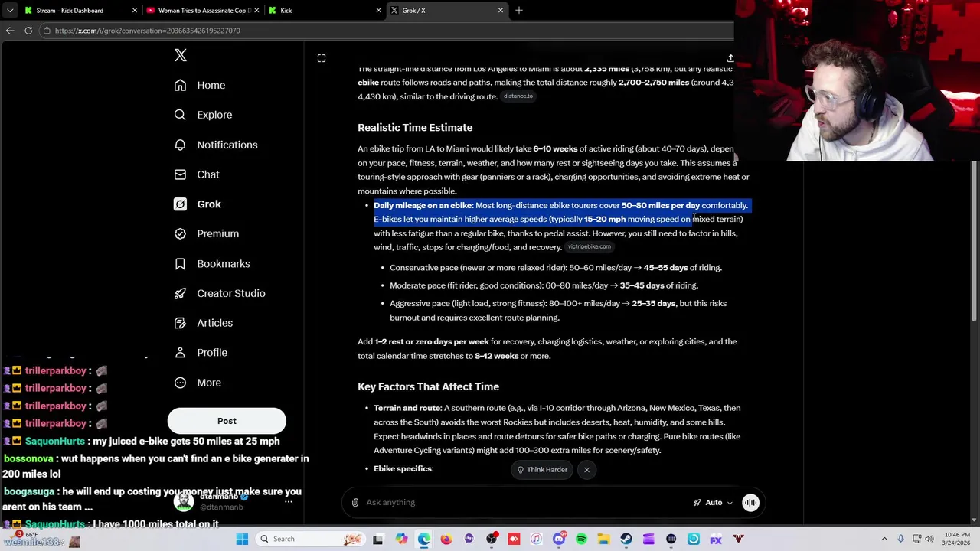Open a new browser tab
The width and height of the screenshot is (980, 551).
pos(519,11)
